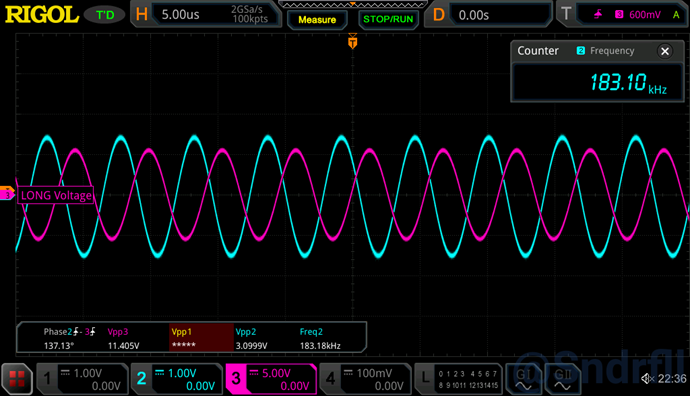Close the Counter frequency panel
This screenshot has width=690, height=396.
(665, 51)
